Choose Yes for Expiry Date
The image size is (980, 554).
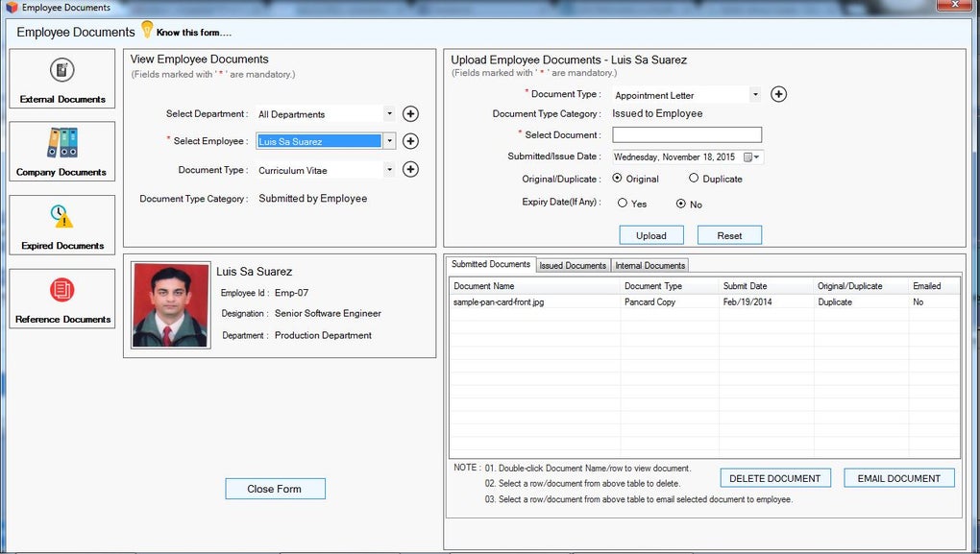click(622, 203)
